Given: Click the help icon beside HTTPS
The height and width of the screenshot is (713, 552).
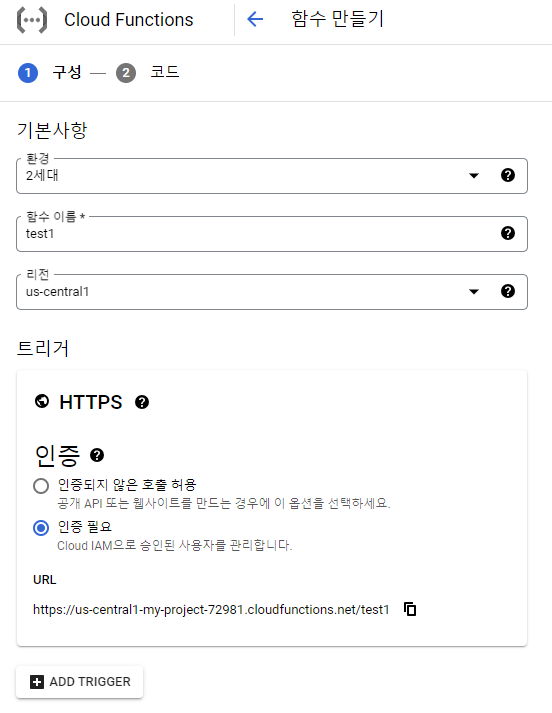Looking at the screenshot, I should [142, 402].
